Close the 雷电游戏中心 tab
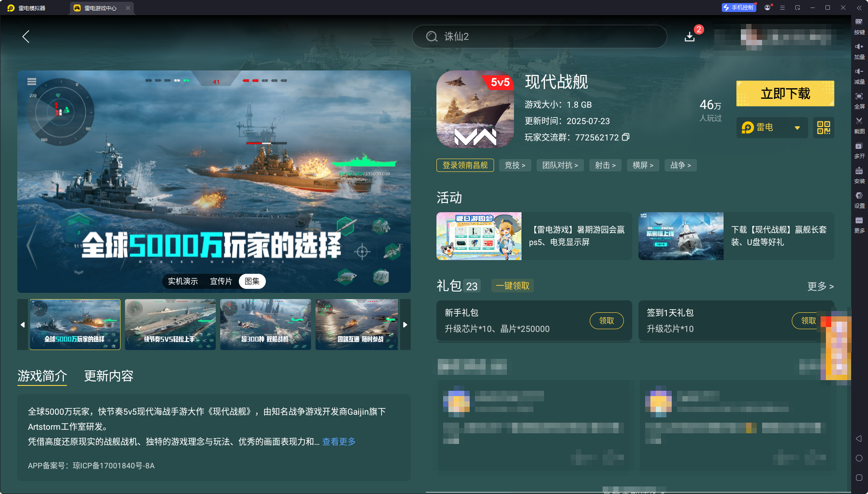This screenshot has height=494, width=868. click(x=128, y=8)
